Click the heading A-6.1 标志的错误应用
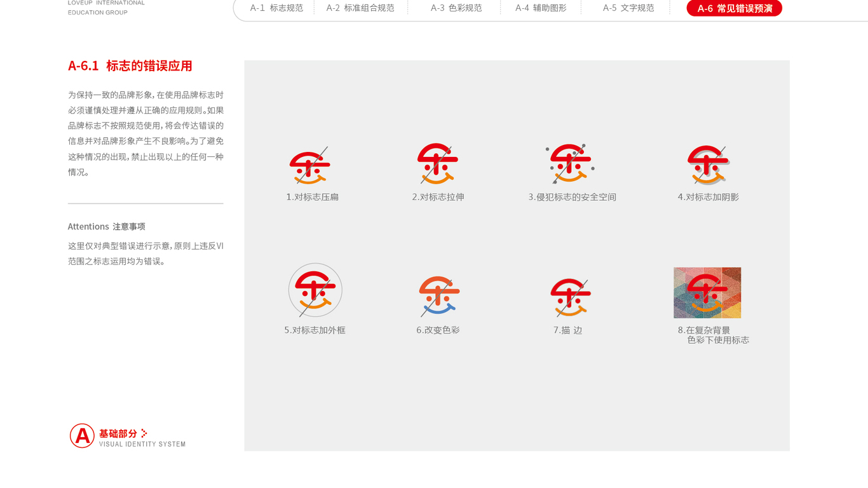This screenshot has width=868, height=488. 130,65
